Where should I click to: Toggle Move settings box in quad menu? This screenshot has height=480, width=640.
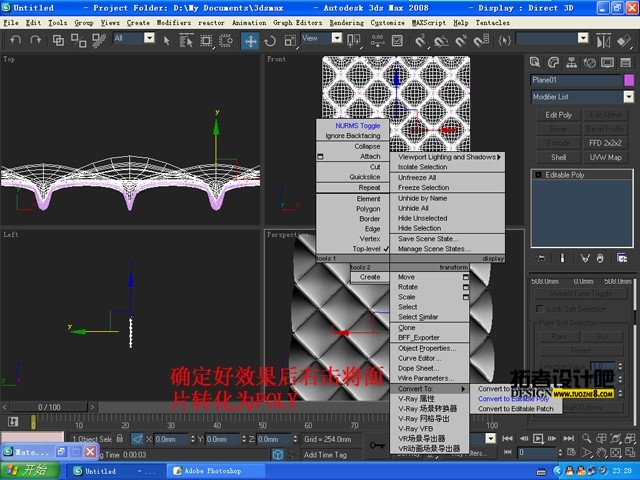point(465,277)
